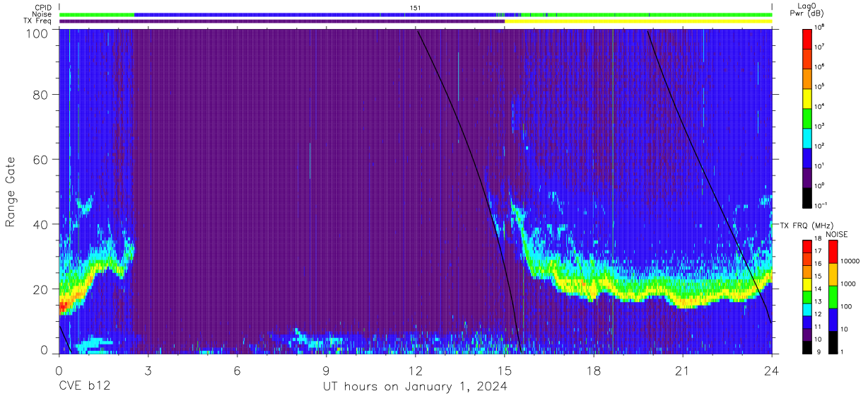Click the 1000 label on the NOISE scale

coord(849,284)
